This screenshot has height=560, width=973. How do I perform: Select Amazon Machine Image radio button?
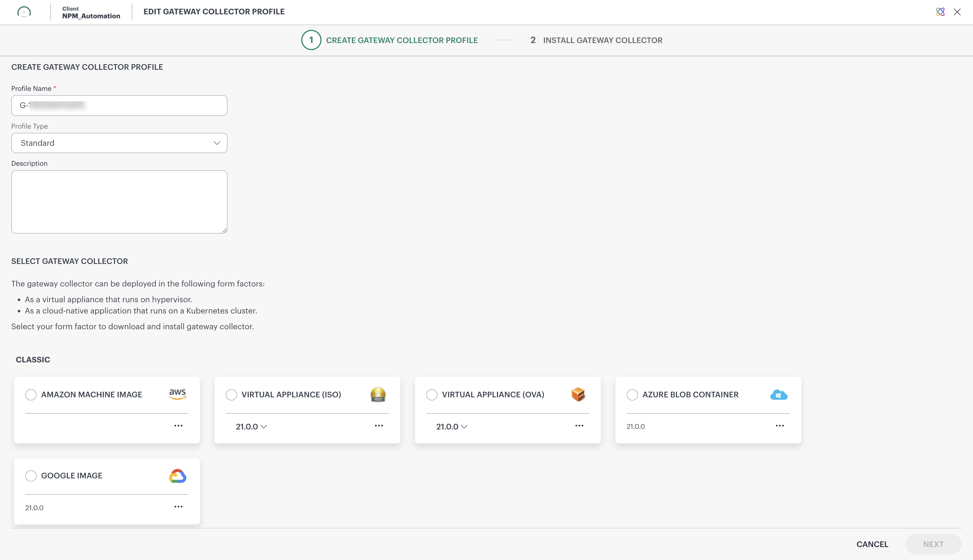click(31, 395)
